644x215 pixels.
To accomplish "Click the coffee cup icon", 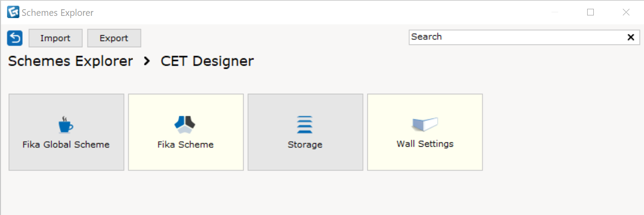I will pos(66,125).
